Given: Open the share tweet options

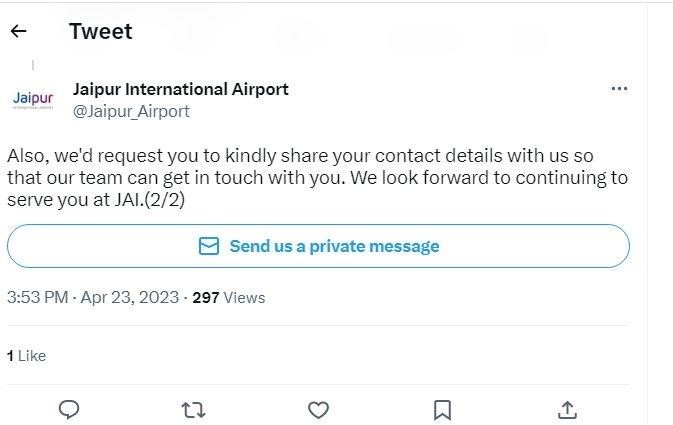Looking at the screenshot, I should point(567,409).
